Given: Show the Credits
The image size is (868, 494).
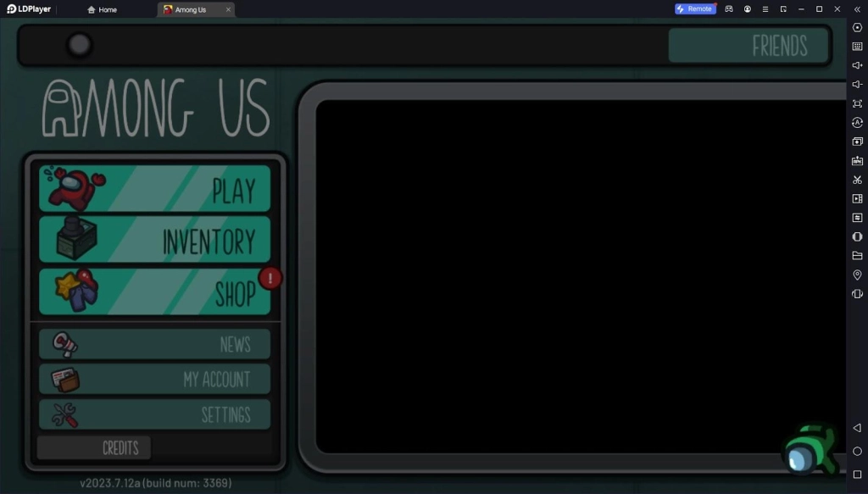Looking at the screenshot, I should [93, 447].
